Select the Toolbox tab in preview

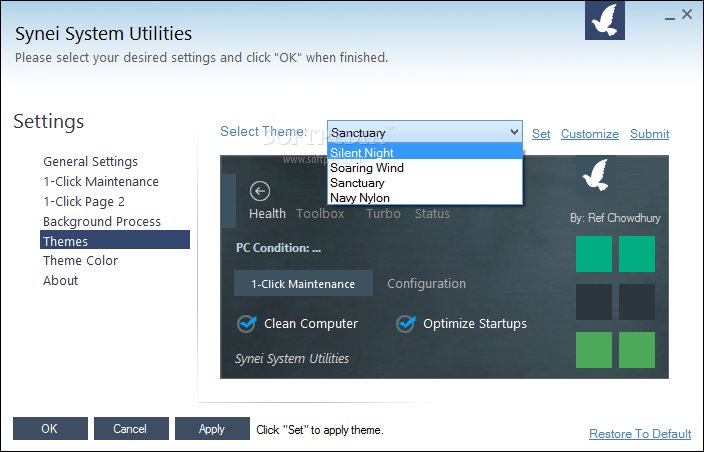click(320, 214)
